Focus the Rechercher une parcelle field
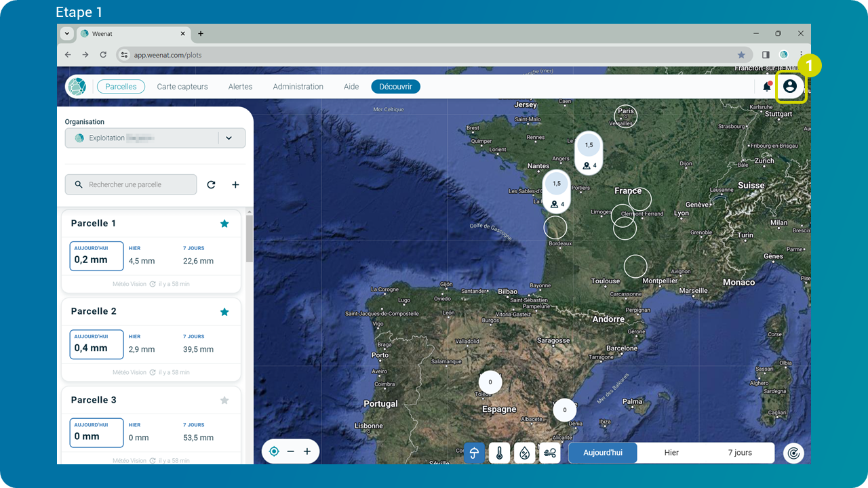Image resolution: width=868 pixels, height=488 pixels. pyautogui.click(x=131, y=184)
